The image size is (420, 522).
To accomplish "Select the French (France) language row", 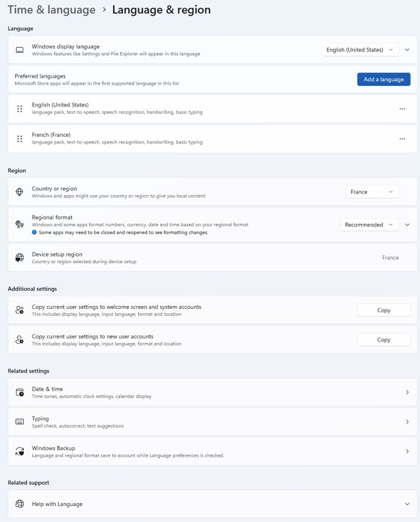I will point(212,138).
